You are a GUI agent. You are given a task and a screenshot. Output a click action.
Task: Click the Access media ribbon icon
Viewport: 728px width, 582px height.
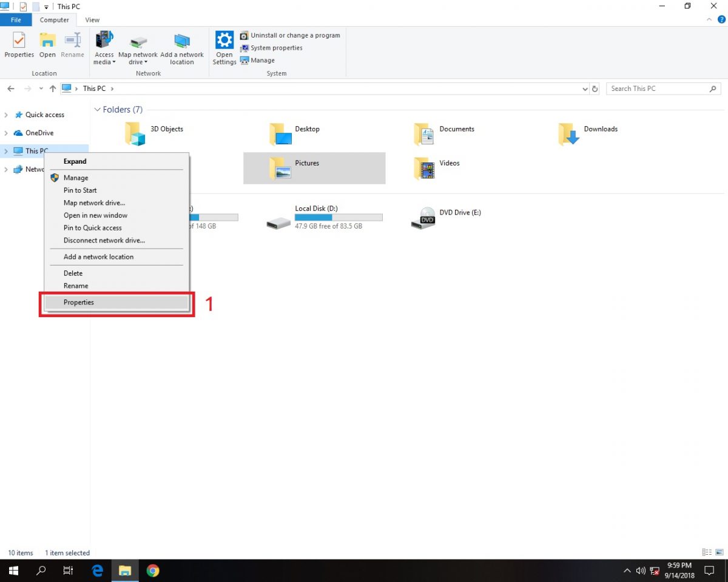pyautogui.click(x=104, y=40)
